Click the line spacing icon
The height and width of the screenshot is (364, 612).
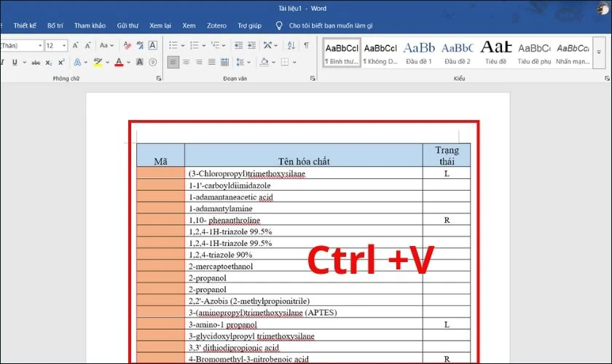[240, 62]
